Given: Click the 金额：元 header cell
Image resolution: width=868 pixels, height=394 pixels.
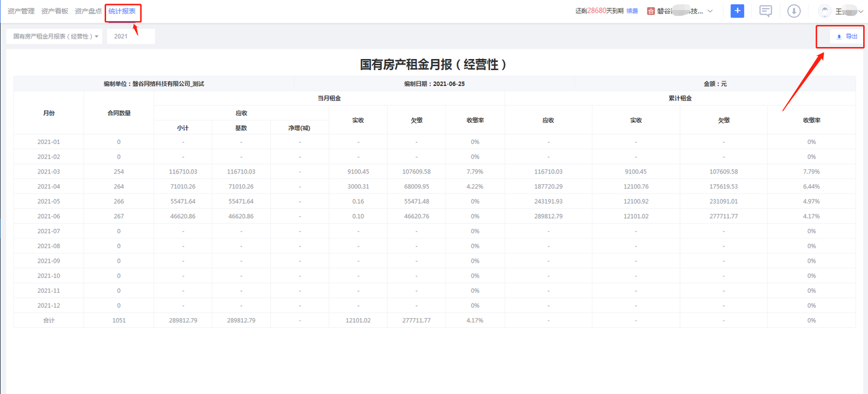Looking at the screenshot, I should pos(715,84).
